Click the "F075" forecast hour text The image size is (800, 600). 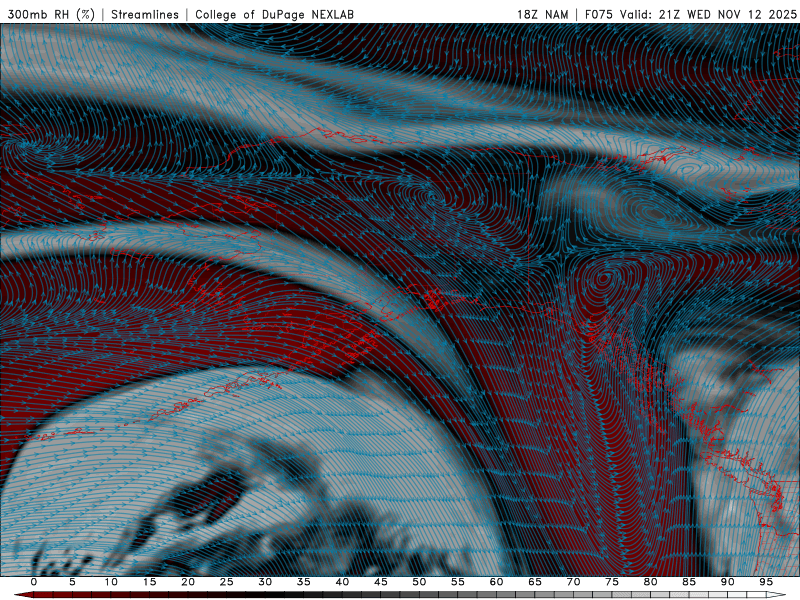click(x=599, y=14)
